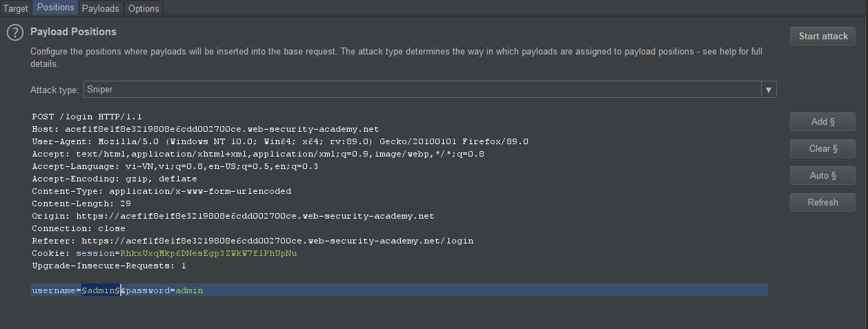Viewport: 868px width, 329px height.
Task: Switch to the Target tab
Action: (15, 8)
